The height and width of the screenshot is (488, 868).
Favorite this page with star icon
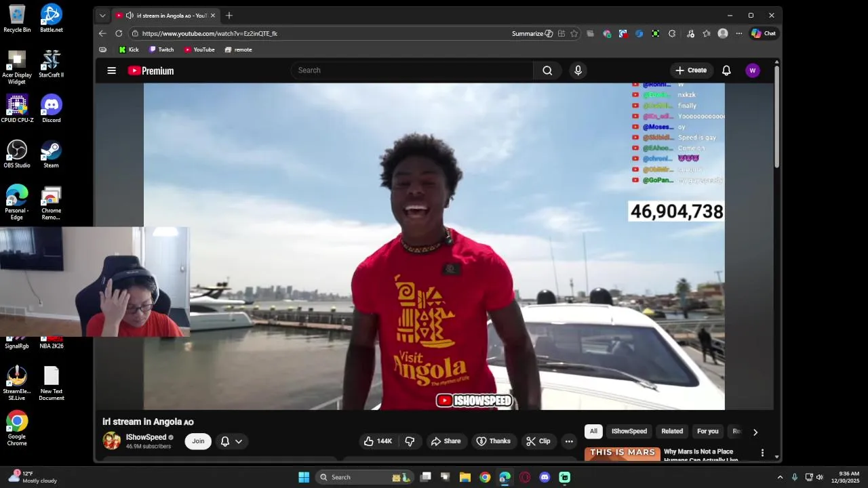click(574, 33)
